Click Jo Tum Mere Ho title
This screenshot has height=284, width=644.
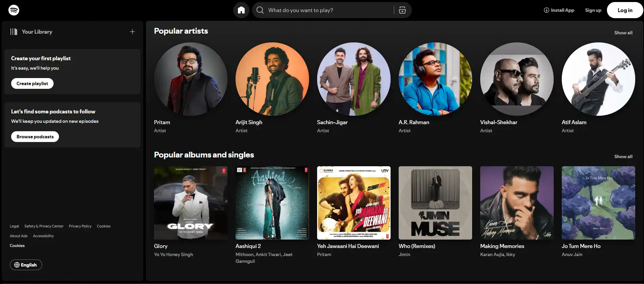tap(581, 246)
